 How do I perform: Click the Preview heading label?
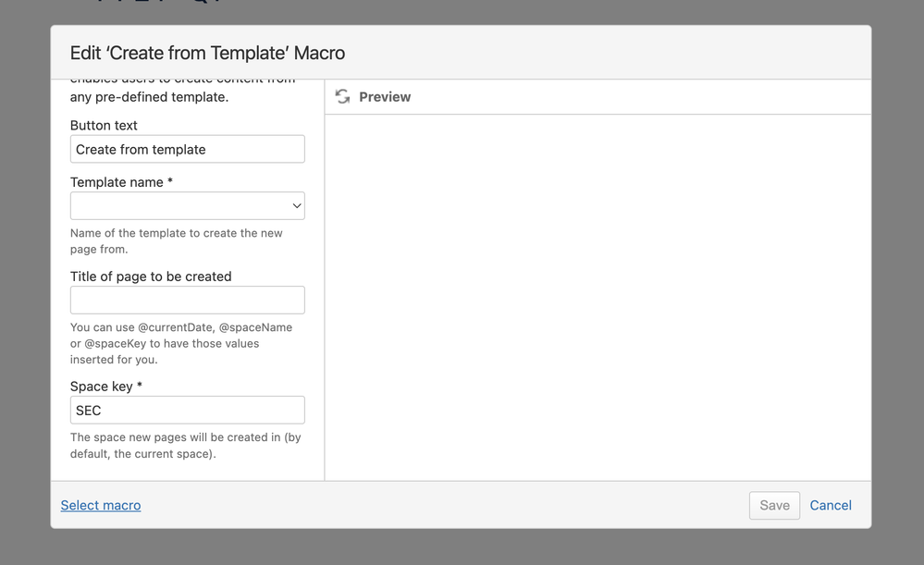tap(385, 96)
